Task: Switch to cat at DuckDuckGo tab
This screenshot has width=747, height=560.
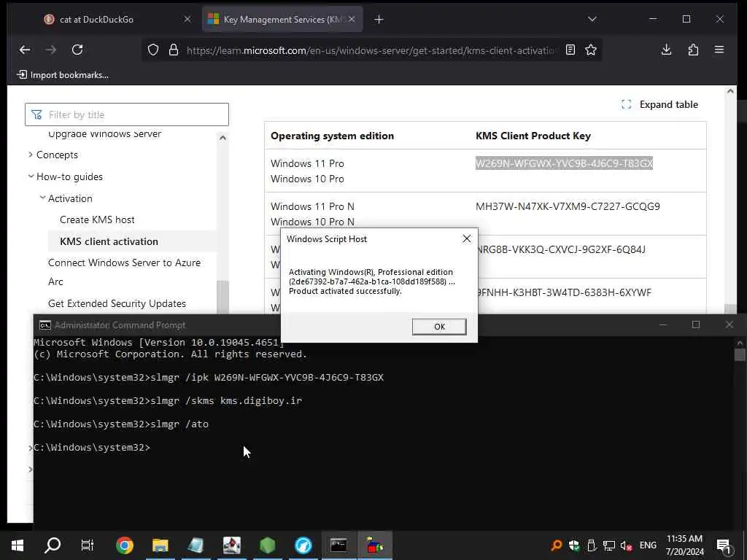Action: (x=96, y=20)
